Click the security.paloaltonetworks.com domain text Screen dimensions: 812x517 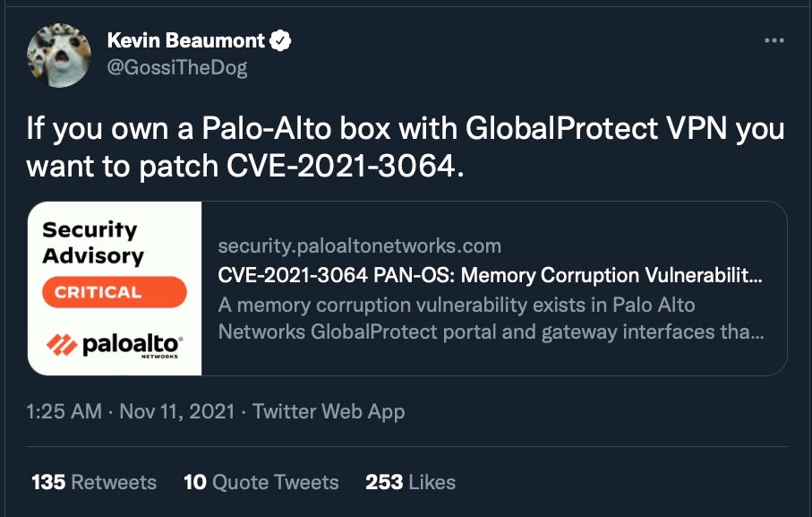[360, 246]
